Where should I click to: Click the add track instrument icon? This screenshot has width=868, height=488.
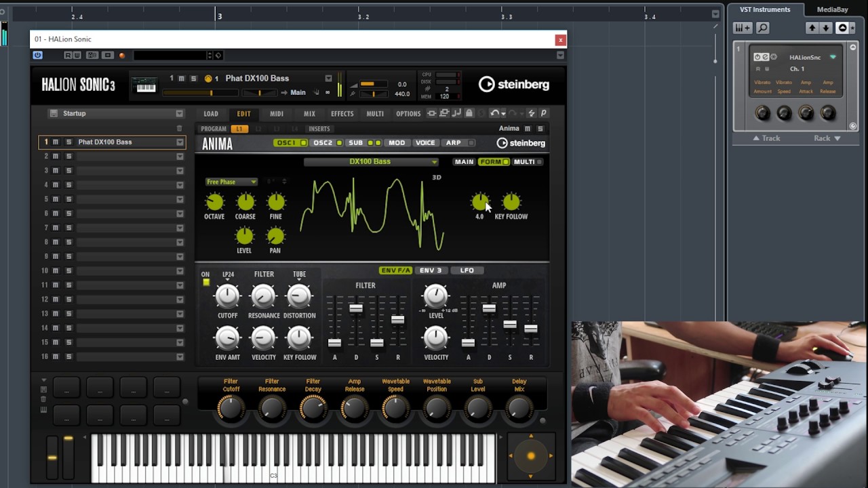pos(743,28)
